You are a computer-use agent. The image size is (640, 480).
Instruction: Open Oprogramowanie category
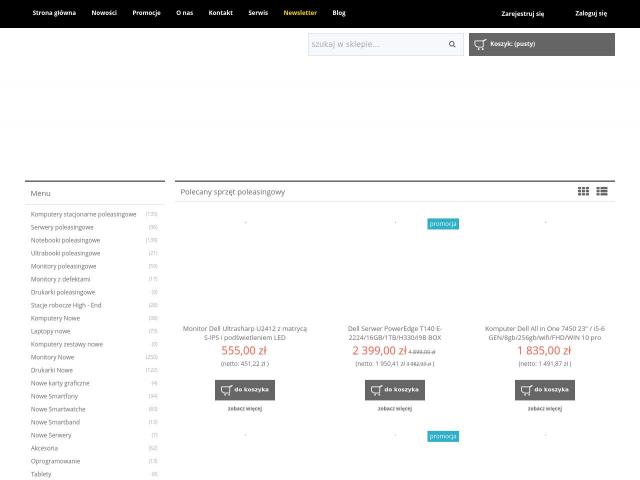click(55, 461)
